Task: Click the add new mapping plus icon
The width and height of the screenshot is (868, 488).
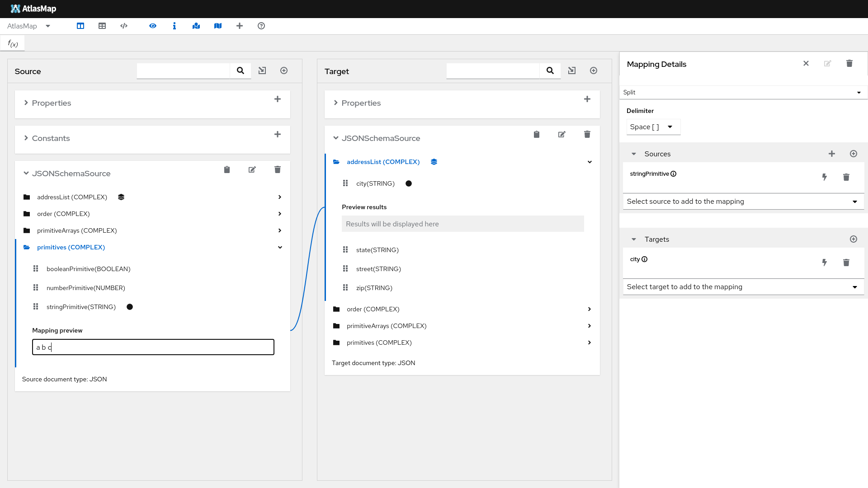Action: coord(240,26)
